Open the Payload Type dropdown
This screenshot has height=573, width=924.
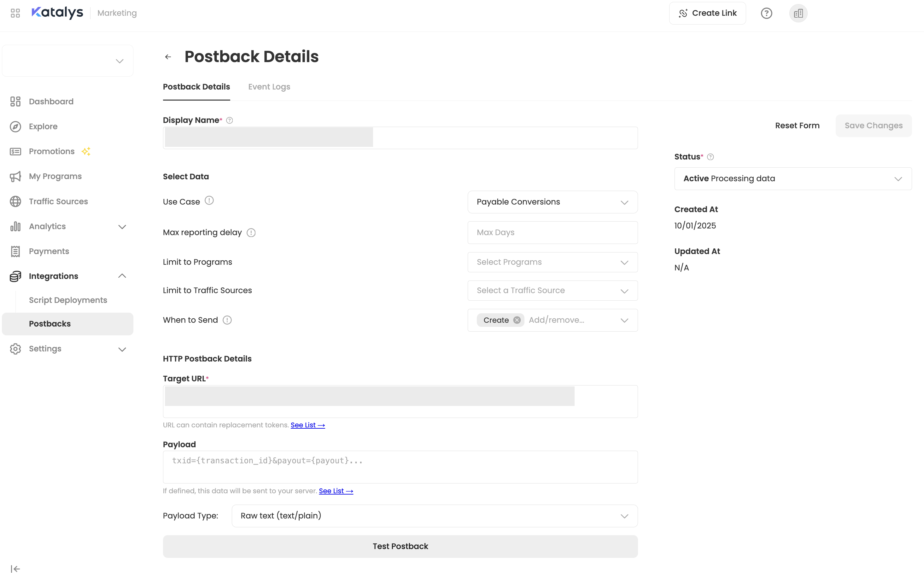(434, 516)
